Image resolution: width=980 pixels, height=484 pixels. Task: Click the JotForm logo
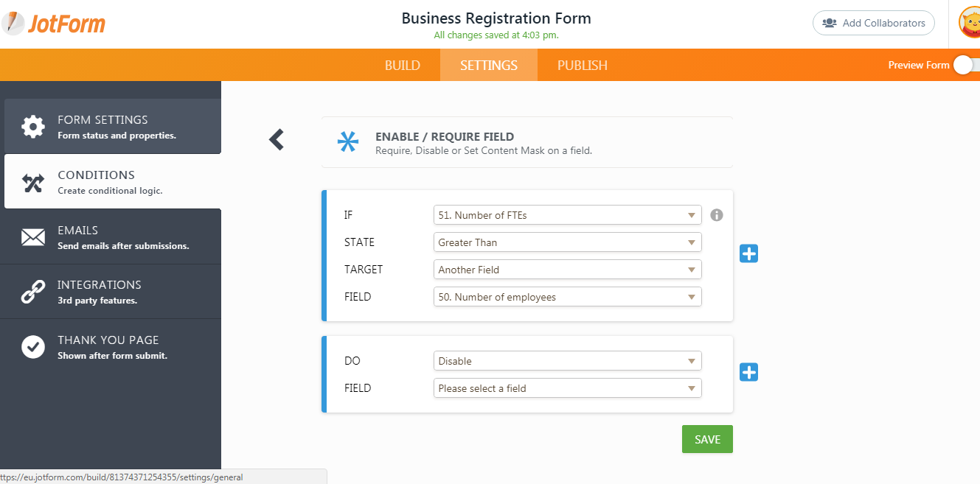54,23
